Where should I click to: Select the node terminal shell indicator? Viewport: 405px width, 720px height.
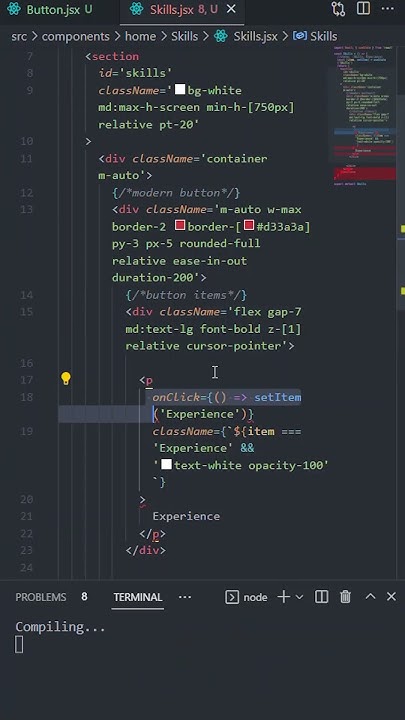tap(247, 597)
